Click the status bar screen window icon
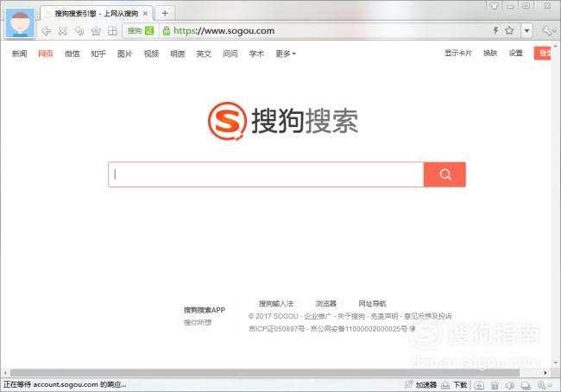This screenshot has width=561, height=392. (526, 385)
